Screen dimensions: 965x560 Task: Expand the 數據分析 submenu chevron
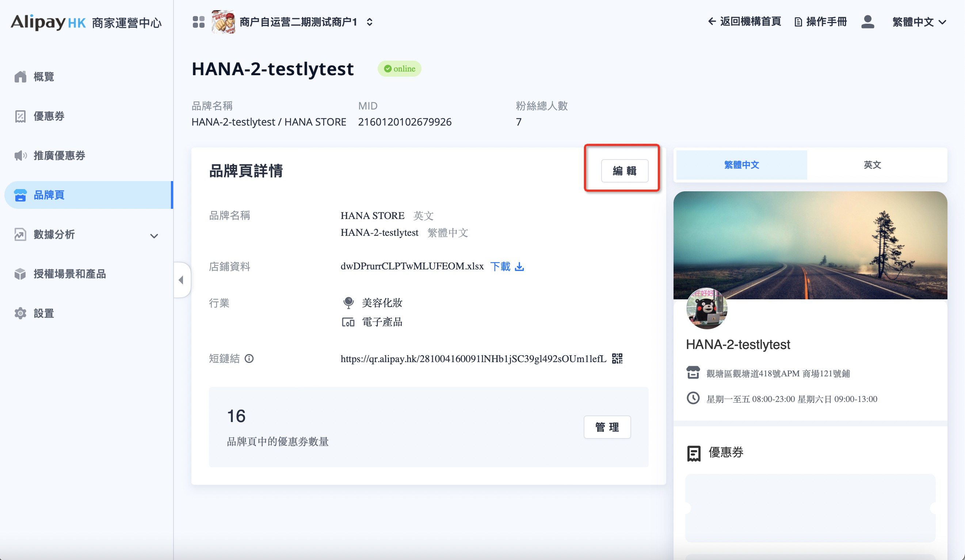pyautogui.click(x=154, y=235)
